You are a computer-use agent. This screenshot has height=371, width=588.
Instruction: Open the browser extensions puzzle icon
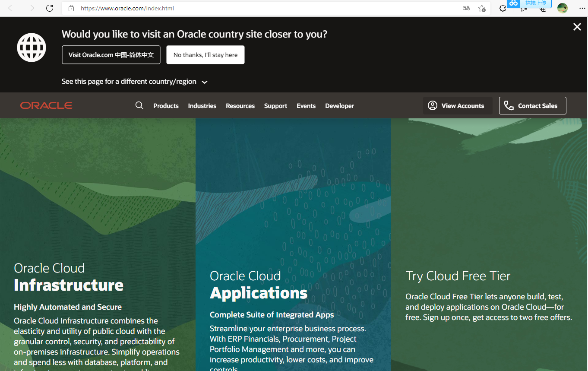[503, 8]
